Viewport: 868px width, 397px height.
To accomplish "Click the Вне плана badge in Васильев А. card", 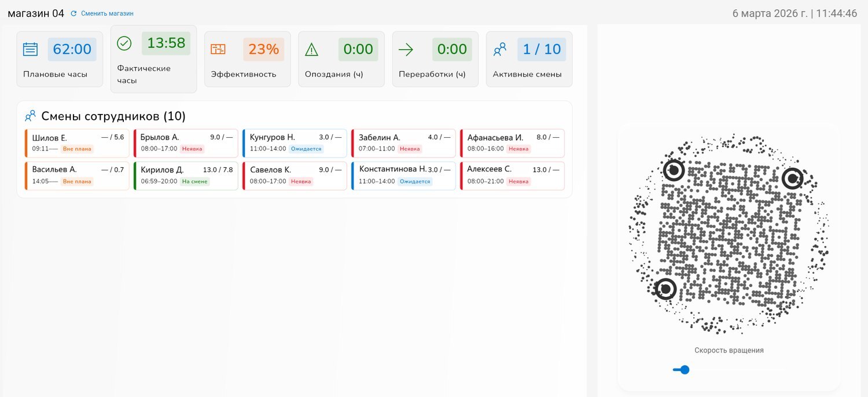I will tap(77, 181).
